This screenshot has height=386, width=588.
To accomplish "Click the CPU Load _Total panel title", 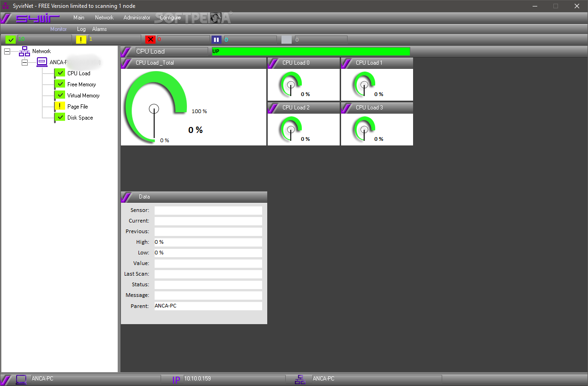I will tap(155, 63).
